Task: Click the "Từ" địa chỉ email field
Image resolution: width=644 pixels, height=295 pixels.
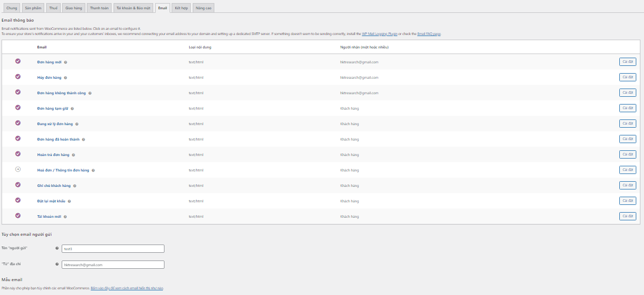Action: pyautogui.click(x=112, y=265)
